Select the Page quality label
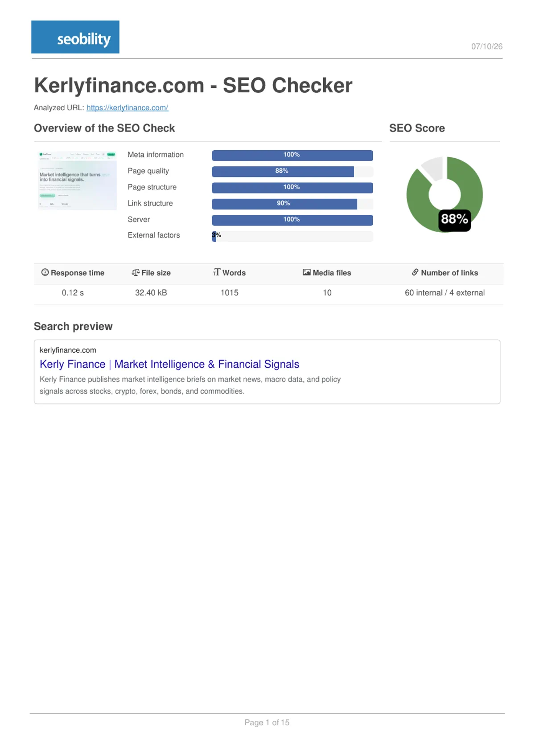This screenshot has width=535, height=756. (148, 171)
